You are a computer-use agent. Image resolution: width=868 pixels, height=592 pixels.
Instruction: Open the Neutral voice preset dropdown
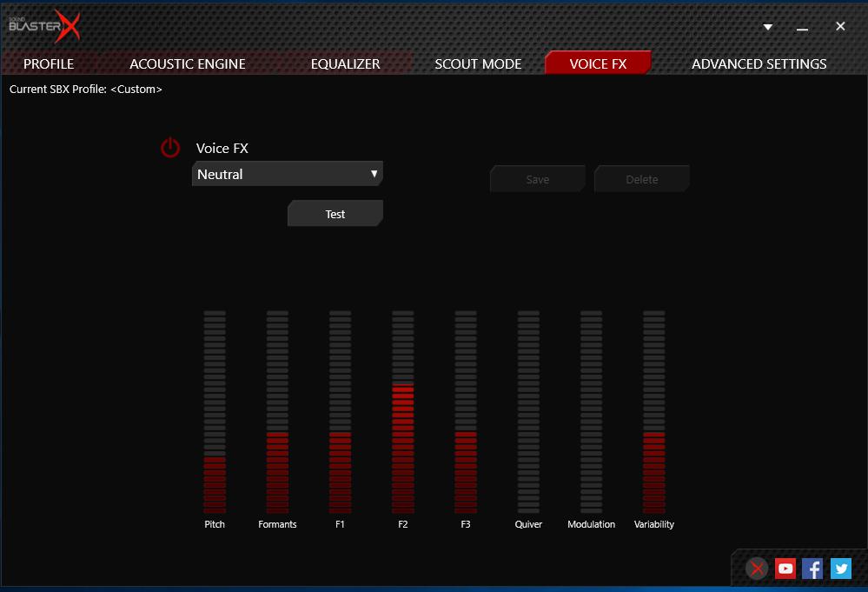point(288,174)
